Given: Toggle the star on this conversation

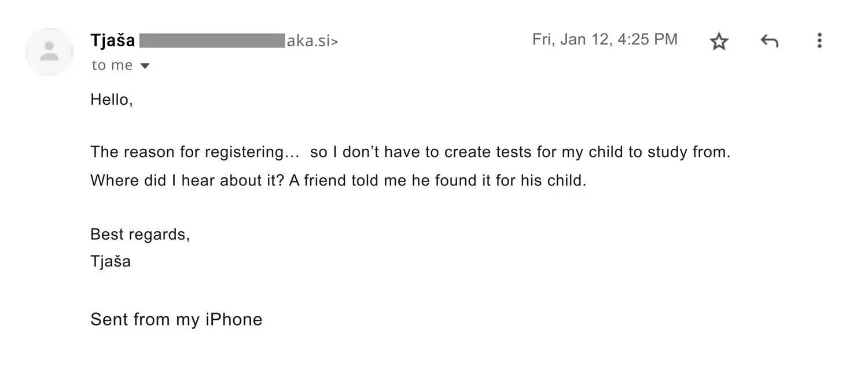Looking at the screenshot, I should 719,41.
